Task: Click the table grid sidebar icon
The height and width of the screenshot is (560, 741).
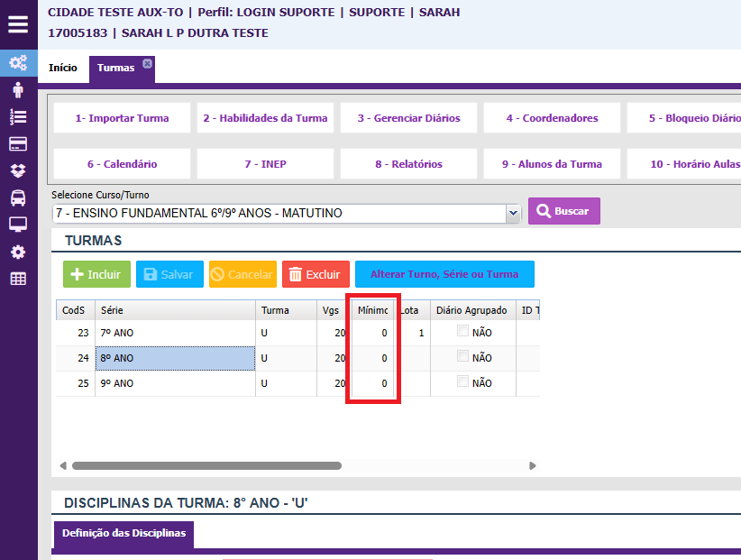Action: 18,279
